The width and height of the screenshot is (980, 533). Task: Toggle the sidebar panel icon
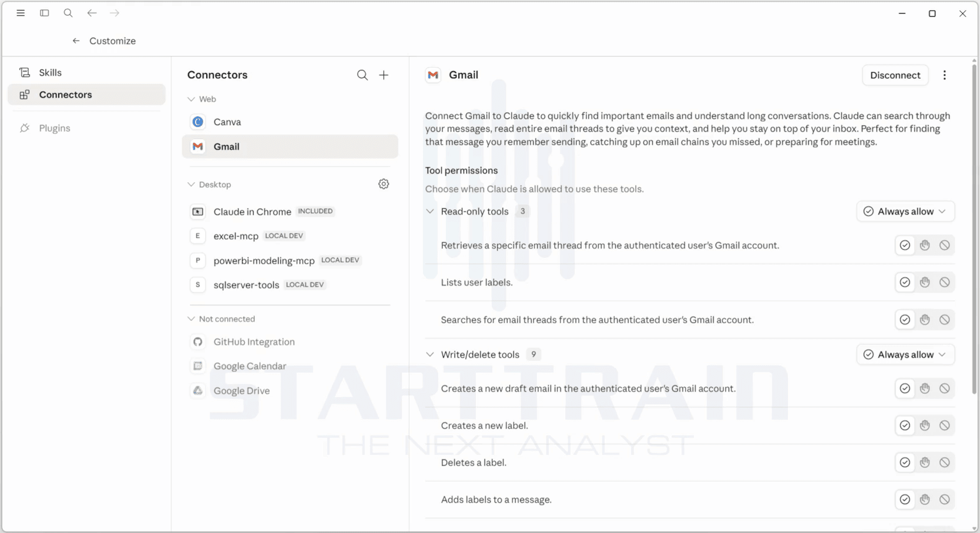coord(45,13)
